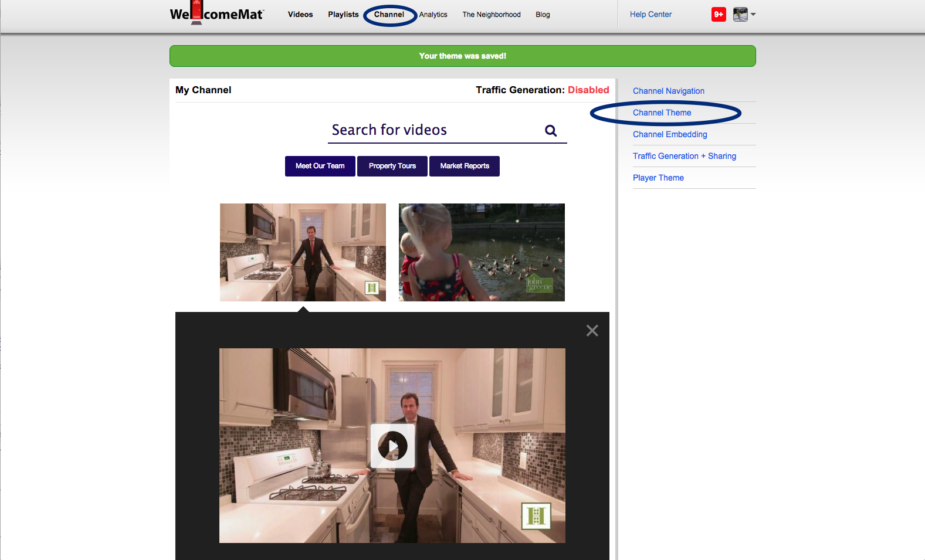Open the Market Reports playlist
The image size is (925, 560).
(464, 166)
